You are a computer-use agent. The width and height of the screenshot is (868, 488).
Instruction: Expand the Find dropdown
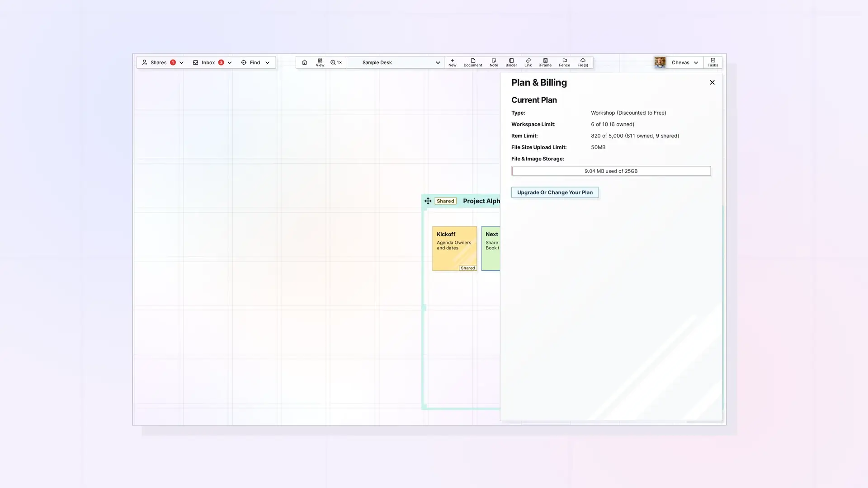coord(267,63)
